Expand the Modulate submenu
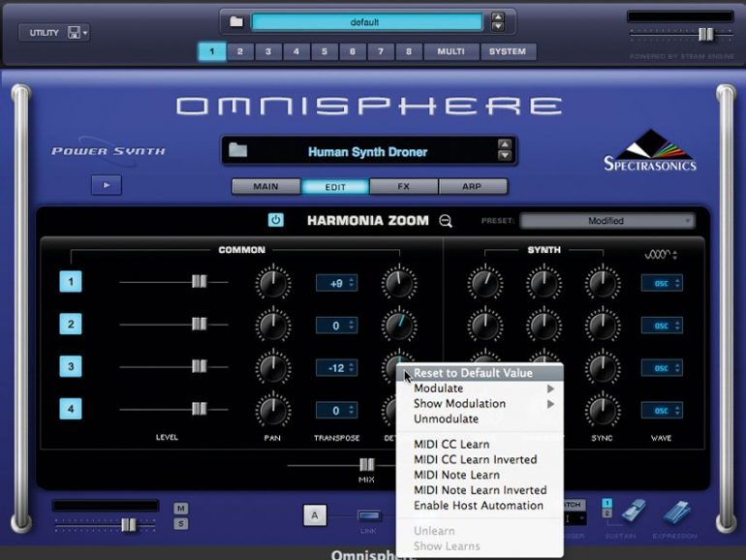 tap(480, 389)
